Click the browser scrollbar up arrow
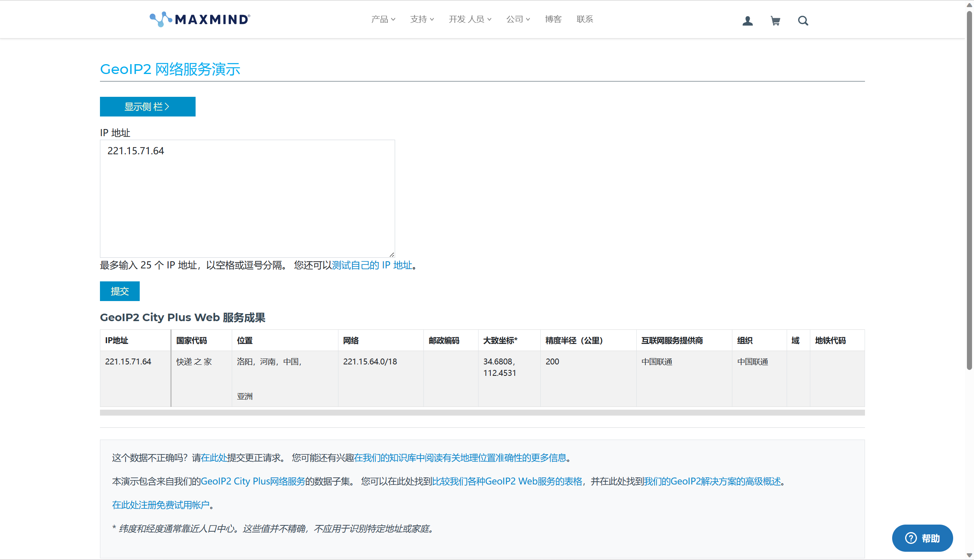Screen dimensions: 974x560 click(970, 5)
